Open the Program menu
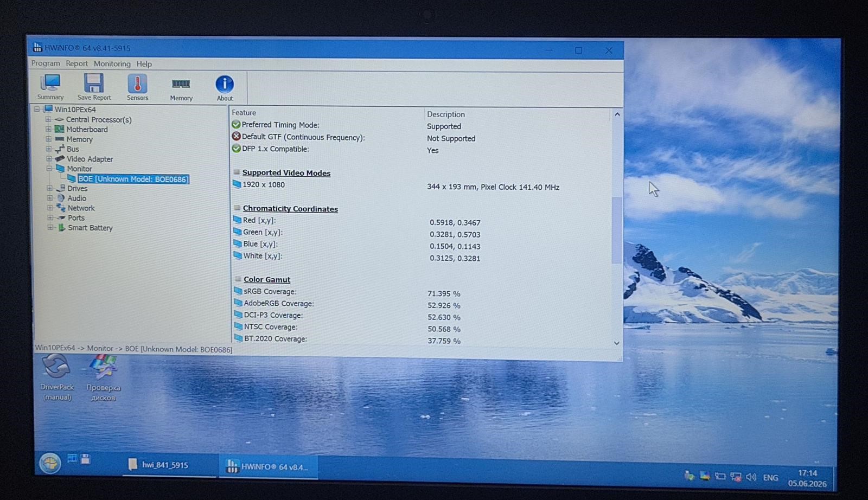Viewport: 868px width, 500px height. (46, 63)
